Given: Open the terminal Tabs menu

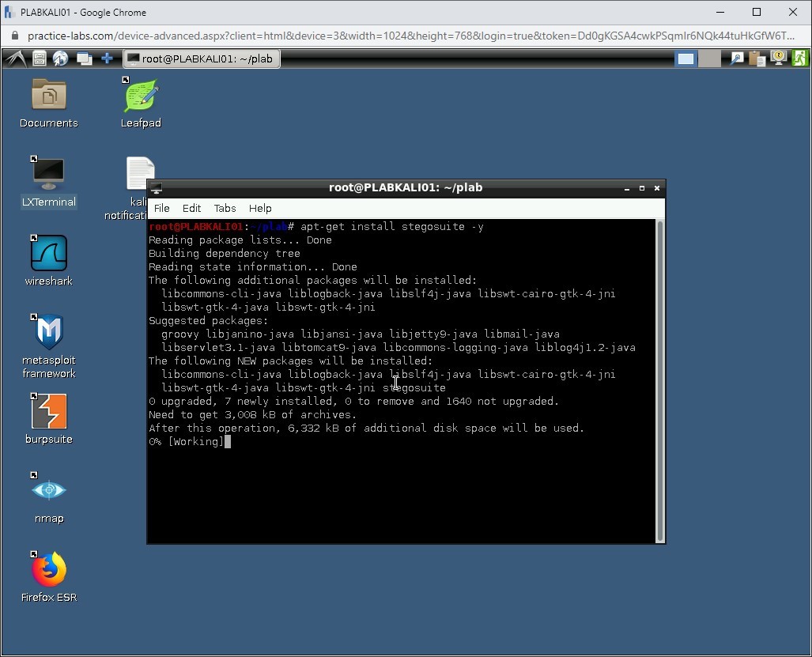Looking at the screenshot, I should [x=225, y=208].
